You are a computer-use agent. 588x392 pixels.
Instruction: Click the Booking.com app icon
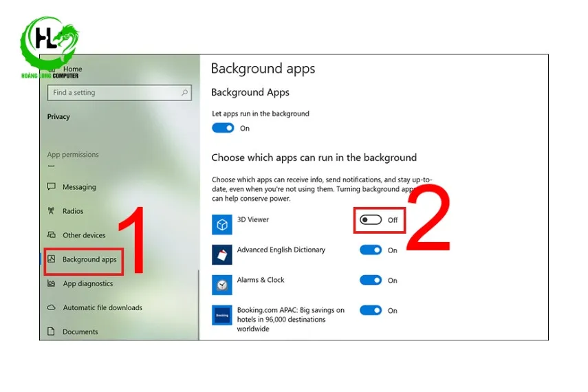[222, 315]
